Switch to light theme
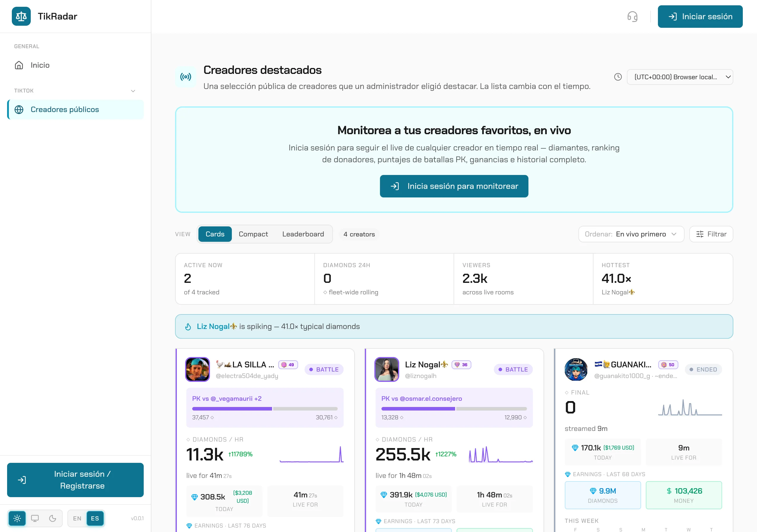 point(17,518)
